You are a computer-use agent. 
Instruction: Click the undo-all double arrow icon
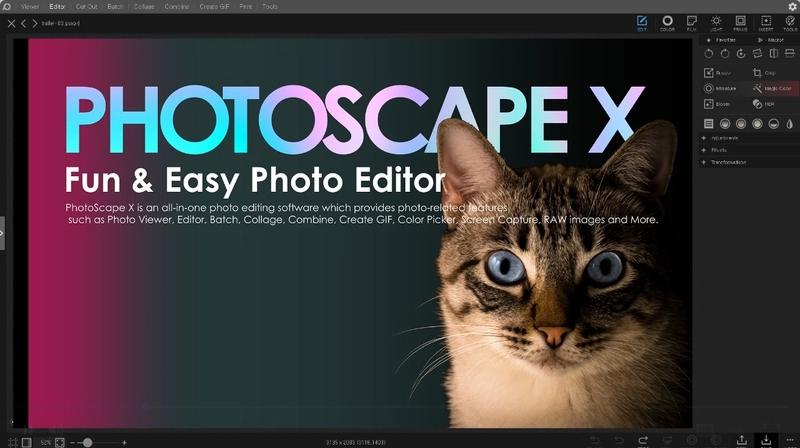594,440
